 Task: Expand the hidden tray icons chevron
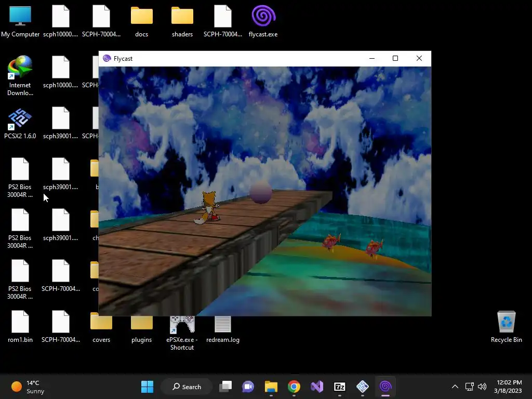click(455, 387)
